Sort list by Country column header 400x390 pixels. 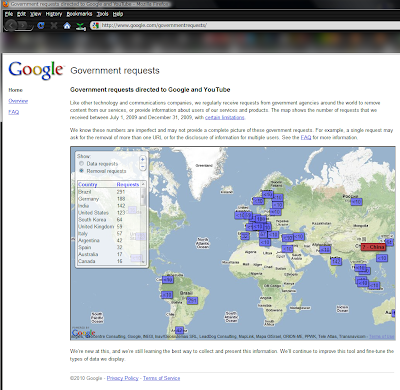[x=87, y=184]
